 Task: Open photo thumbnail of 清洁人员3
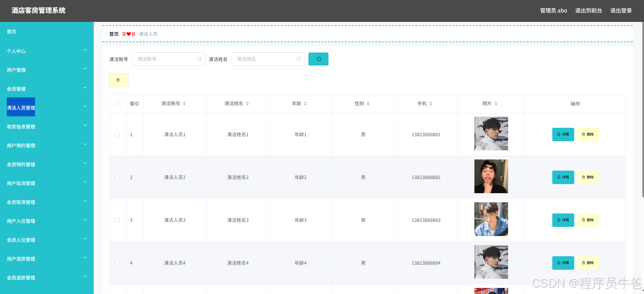click(491, 219)
